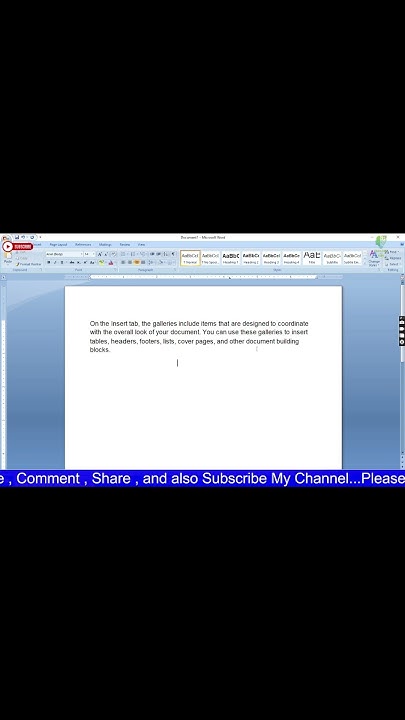Sort the selected text

(x=166, y=254)
